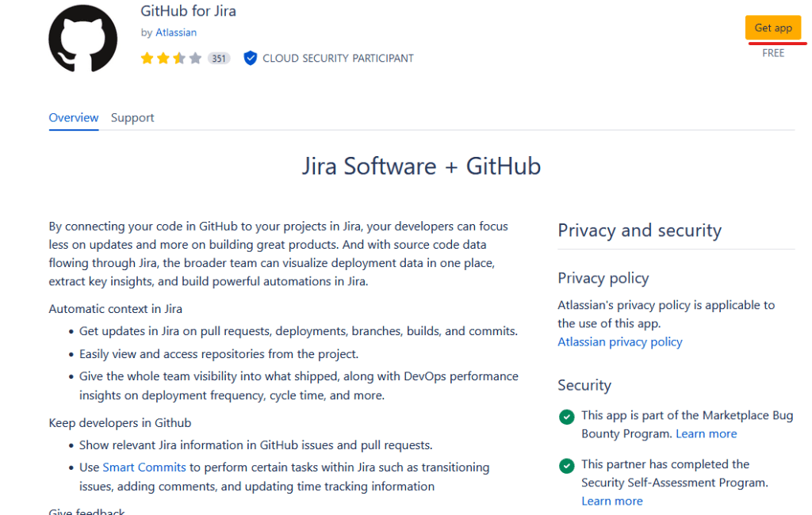The image size is (812, 515).
Task: Click the GitHub for Jira app title
Action: [x=188, y=11]
